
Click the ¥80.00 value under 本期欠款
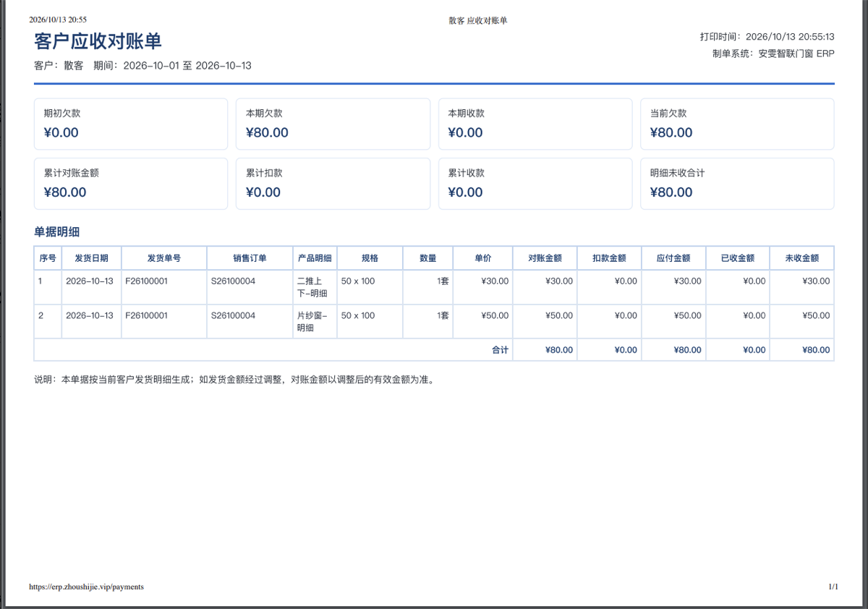267,133
